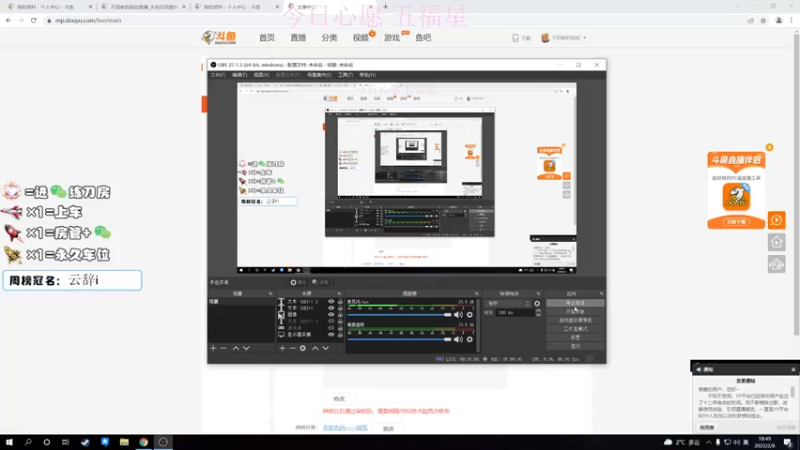Open Steam from the taskbar
This screenshot has width=800, height=450.
pos(85,442)
